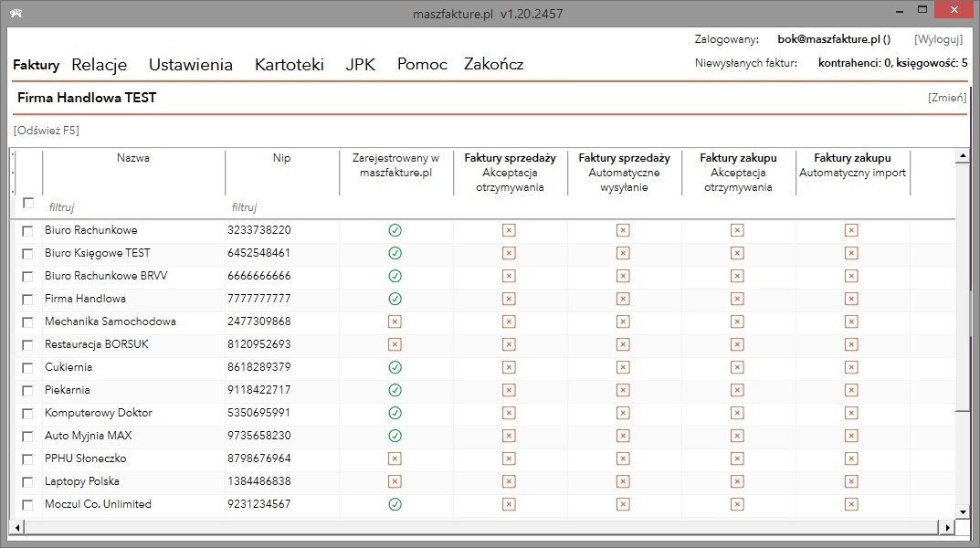The height and width of the screenshot is (548, 980).
Task: Click purchase auto-import X icon in Piekarnia row
Action: pyautogui.click(x=851, y=390)
